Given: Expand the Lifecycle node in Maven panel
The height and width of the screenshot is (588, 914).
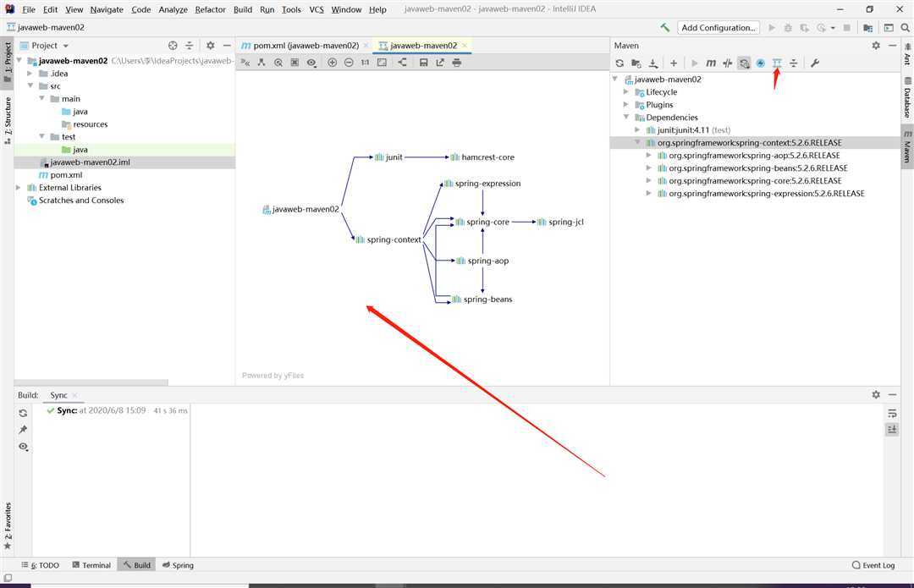Looking at the screenshot, I should [x=627, y=92].
